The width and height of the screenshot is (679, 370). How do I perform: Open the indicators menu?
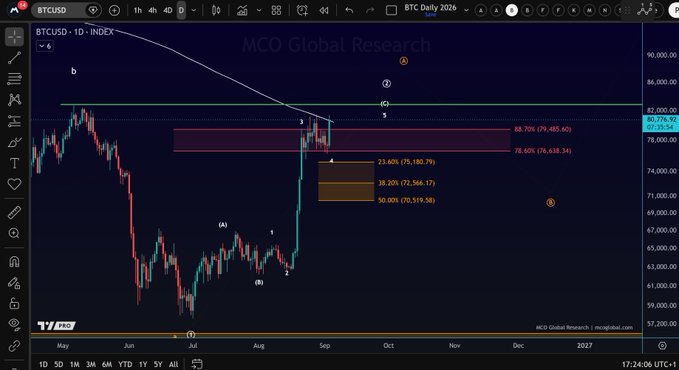242,10
